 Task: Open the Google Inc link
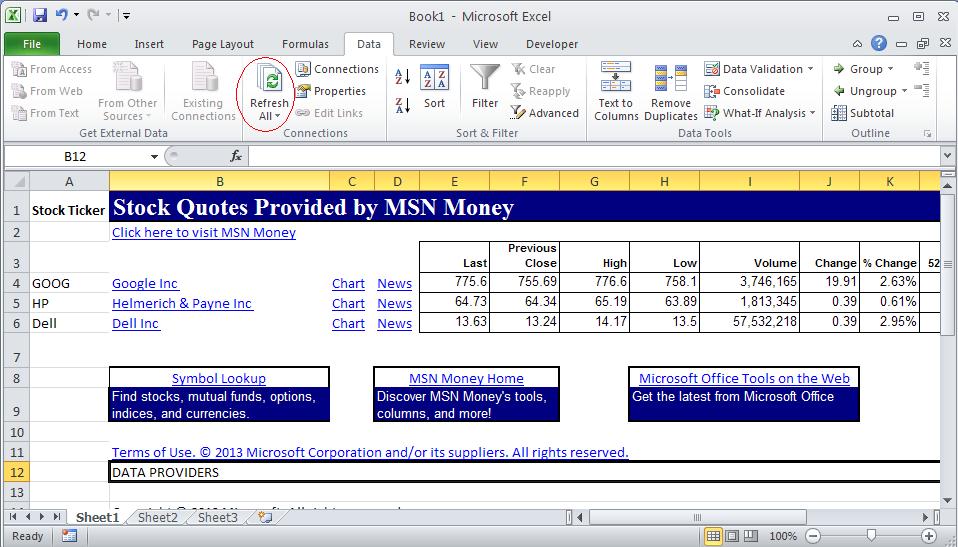145,284
